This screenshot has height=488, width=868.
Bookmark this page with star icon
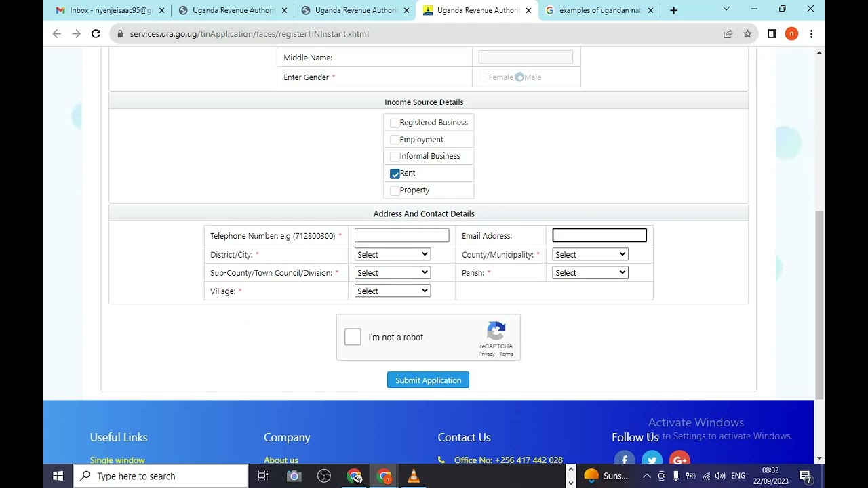click(x=747, y=33)
